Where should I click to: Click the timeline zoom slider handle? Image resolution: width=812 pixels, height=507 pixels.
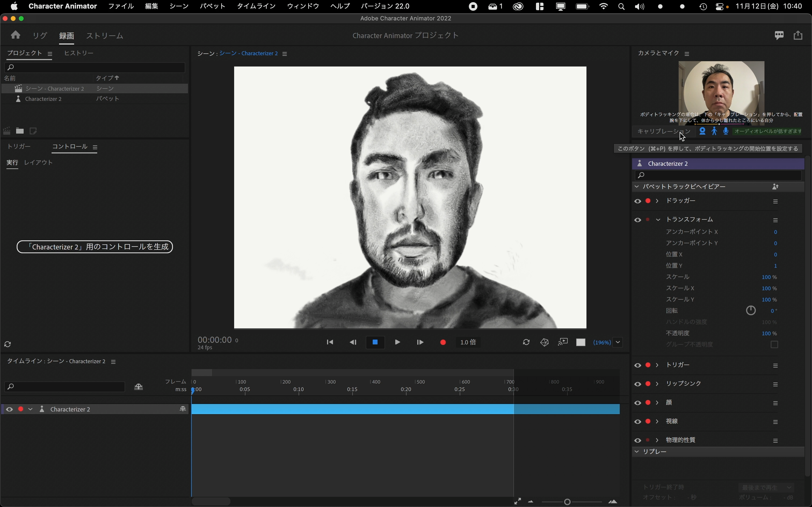pos(567,502)
